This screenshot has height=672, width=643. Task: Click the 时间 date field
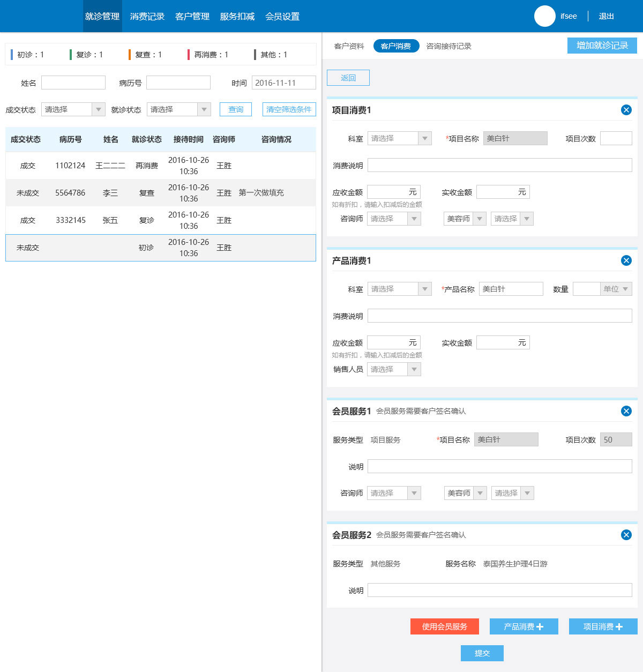284,83
